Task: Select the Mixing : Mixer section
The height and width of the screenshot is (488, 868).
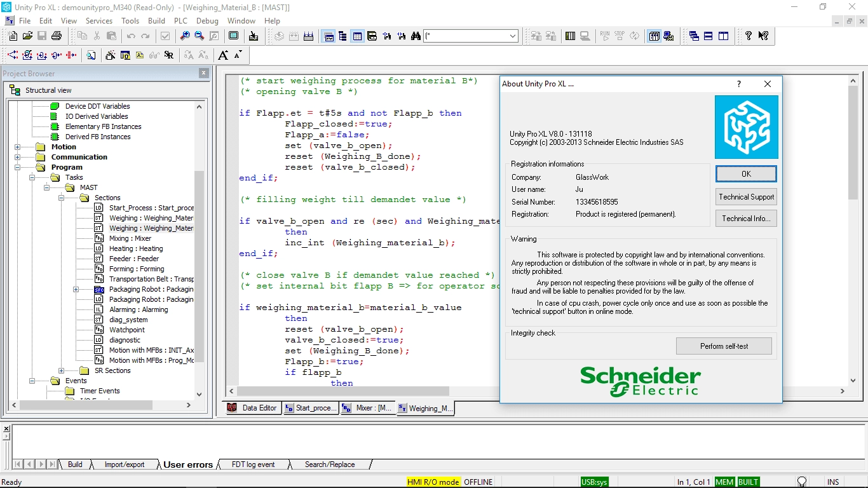Action: [x=130, y=238]
